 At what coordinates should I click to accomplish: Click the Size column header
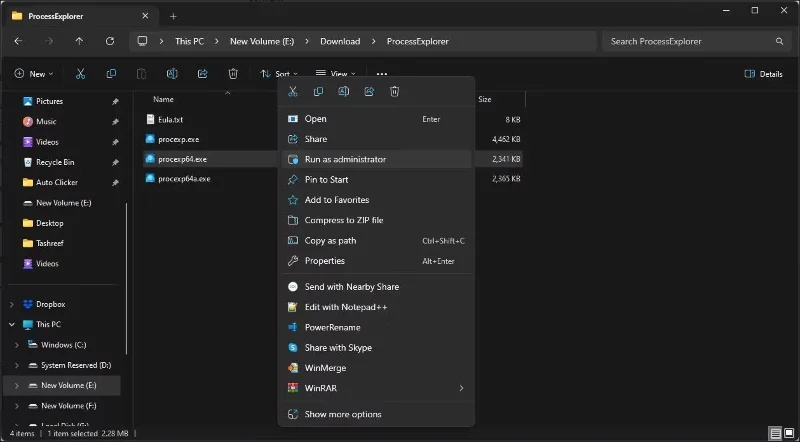(x=485, y=100)
